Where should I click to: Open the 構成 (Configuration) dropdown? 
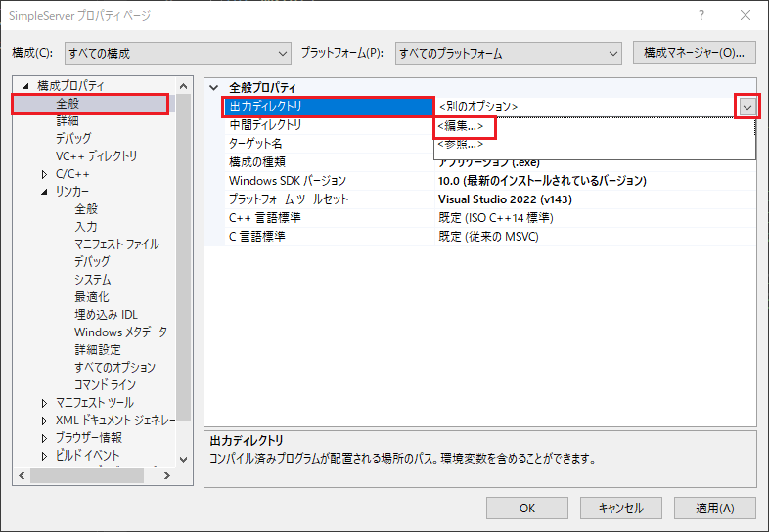(176, 53)
